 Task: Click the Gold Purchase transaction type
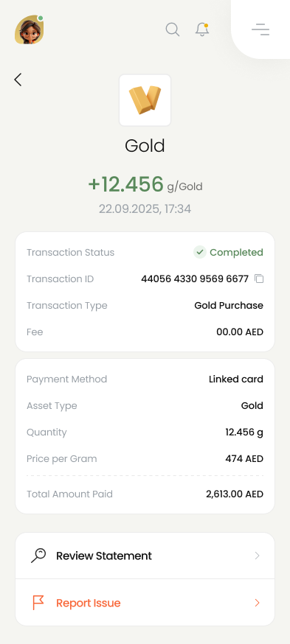click(229, 306)
